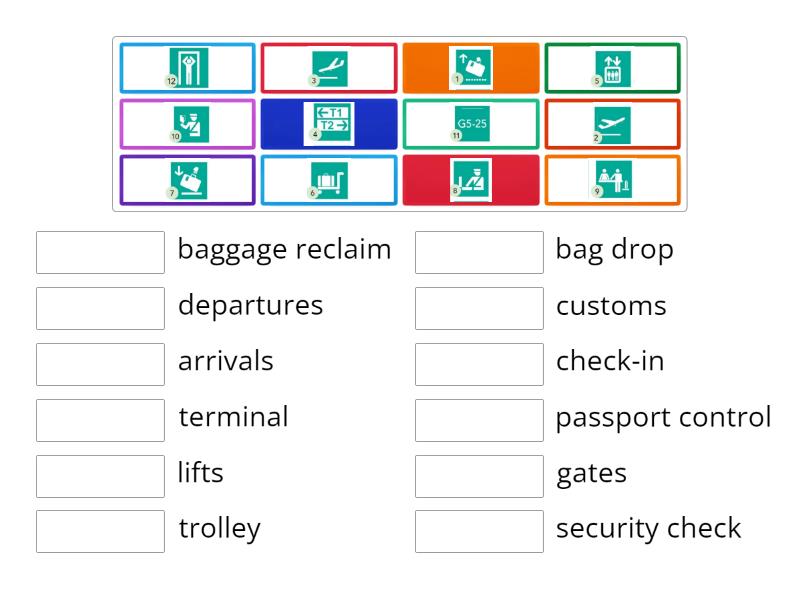The width and height of the screenshot is (800, 600).
Task: Click the lifts elevator sign tile numbered 5
Action: coord(612,68)
